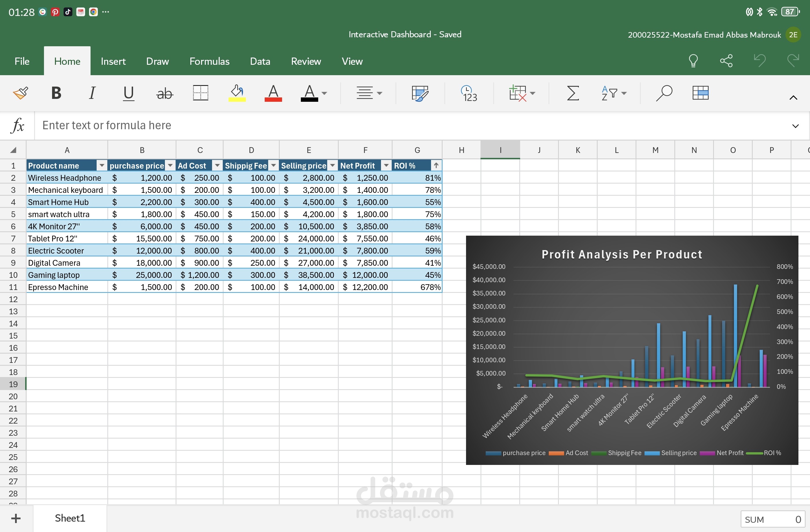Select row 19 header
810x532 pixels.
point(13,384)
